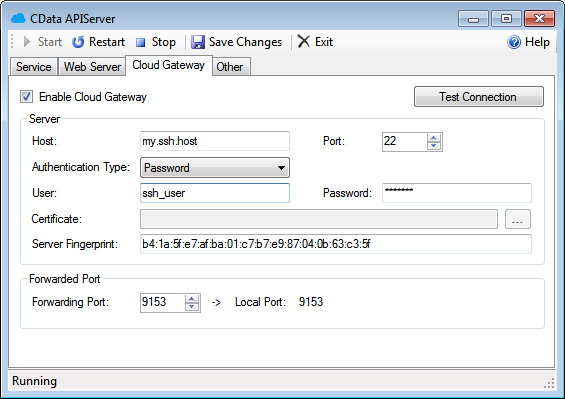The width and height of the screenshot is (565, 399).
Task: Switch to the Service tab
Action: (x=34, y=67)
